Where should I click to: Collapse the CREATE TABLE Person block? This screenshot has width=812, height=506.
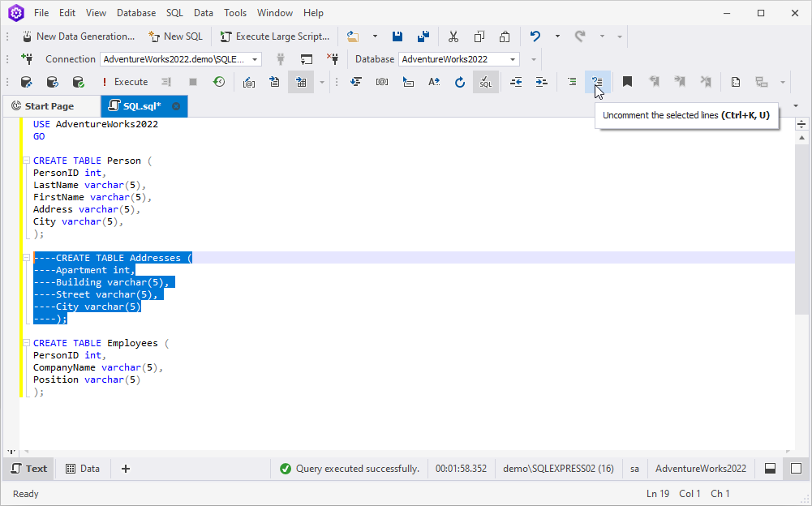tap(26, 161)
